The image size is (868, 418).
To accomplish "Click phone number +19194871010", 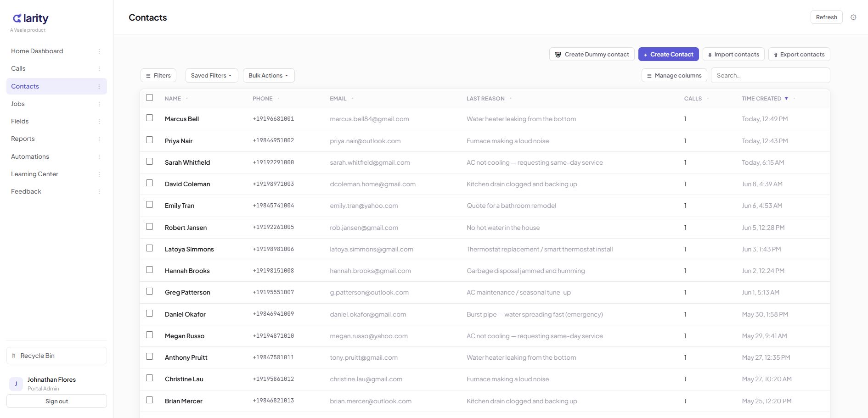I will 273,336.
